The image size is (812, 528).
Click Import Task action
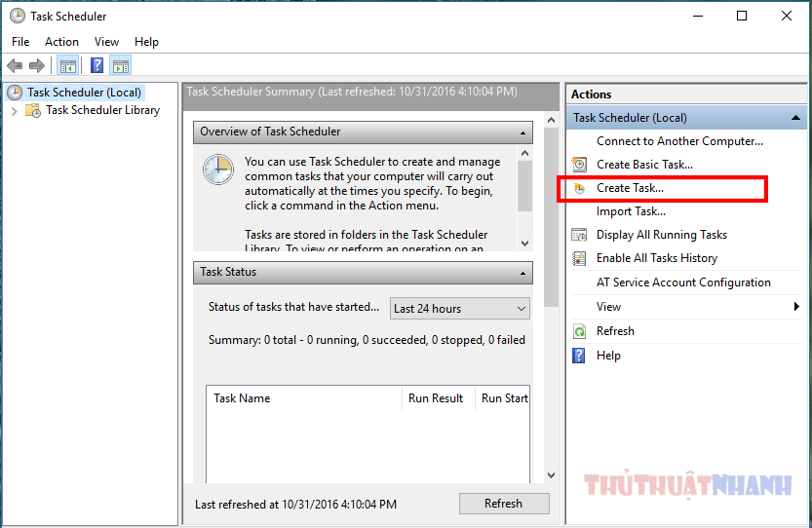point(631,211)
